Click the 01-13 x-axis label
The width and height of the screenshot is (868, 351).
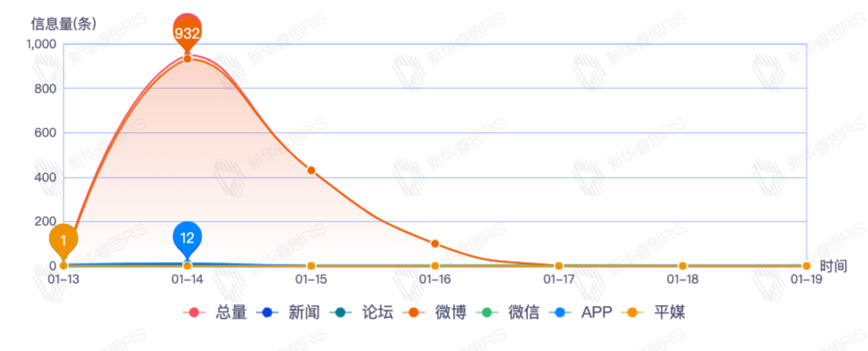tap(64, 279)
